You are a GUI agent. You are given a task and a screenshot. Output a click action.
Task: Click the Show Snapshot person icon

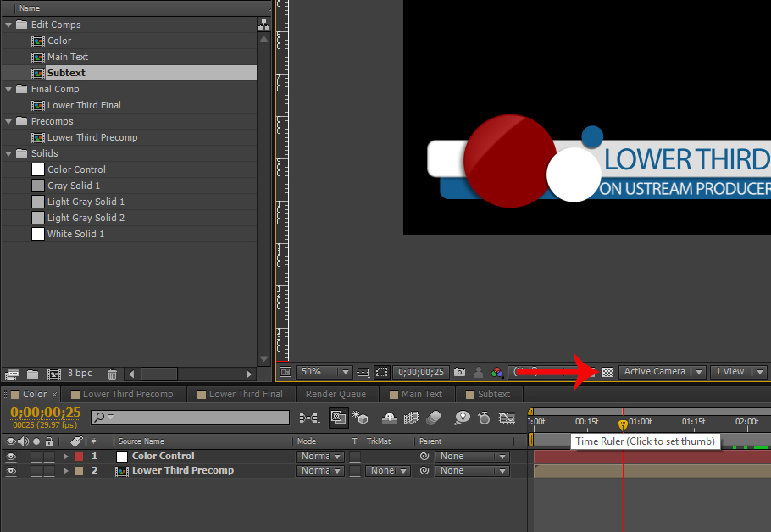tap(479, 372)
